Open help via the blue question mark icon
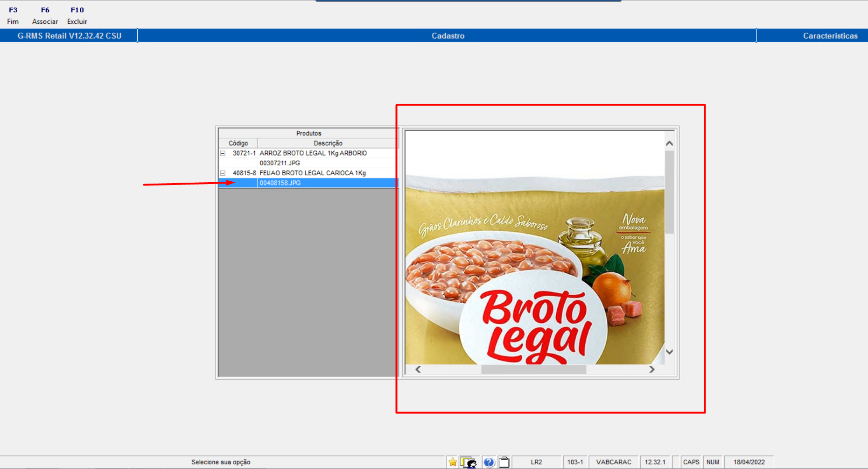 [489, 462]
